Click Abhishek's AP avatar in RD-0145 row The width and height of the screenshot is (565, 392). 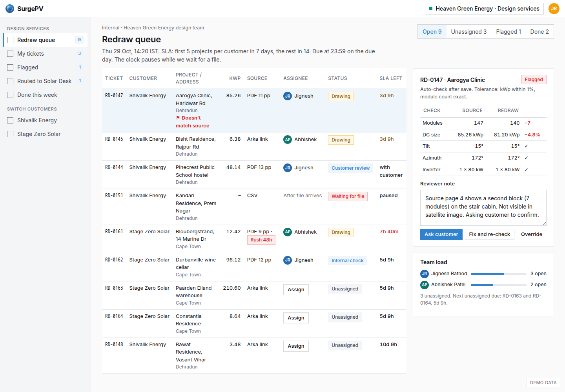(288, 140)
